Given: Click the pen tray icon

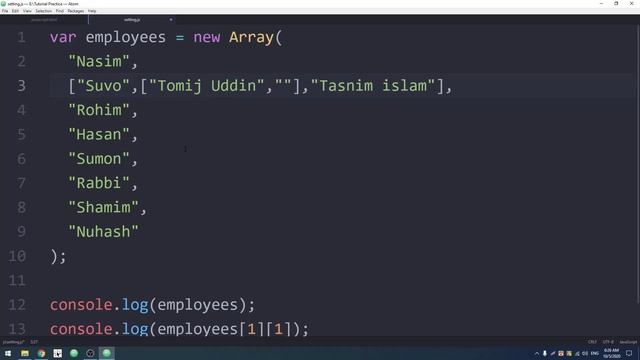Looking at the screenshot, I should click(553, 353).
